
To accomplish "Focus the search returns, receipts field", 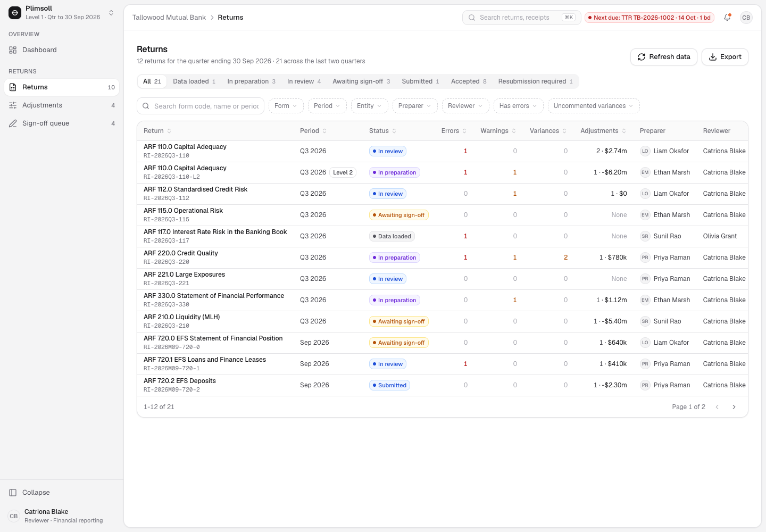I will click(522, 18).
